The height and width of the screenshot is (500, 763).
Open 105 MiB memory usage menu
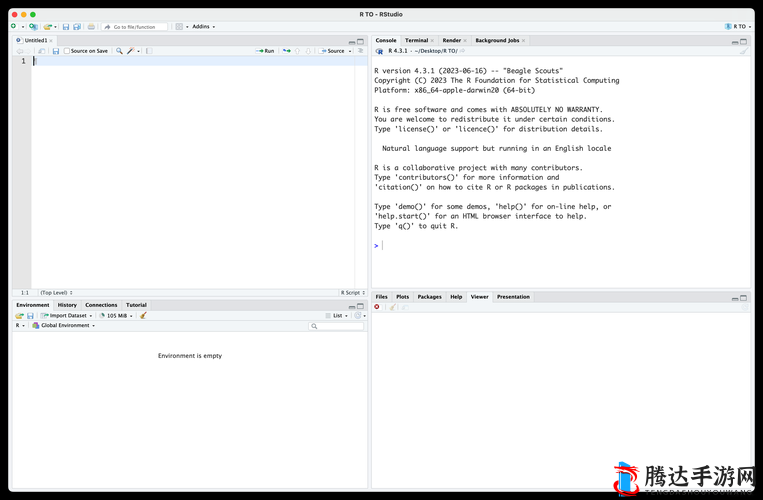pos(116,316)
